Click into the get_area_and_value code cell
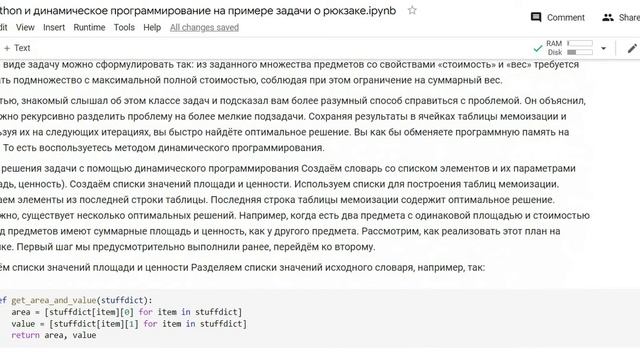Screen dimensions: 640x360 tap(320, 318)
